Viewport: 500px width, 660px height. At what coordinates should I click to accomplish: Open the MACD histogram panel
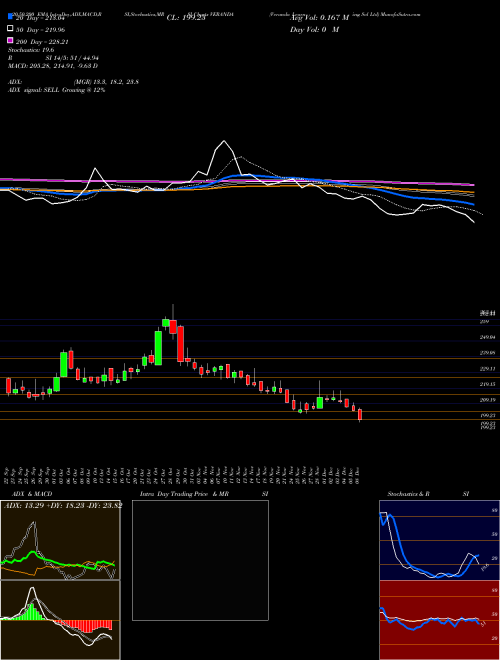[60, 620]
